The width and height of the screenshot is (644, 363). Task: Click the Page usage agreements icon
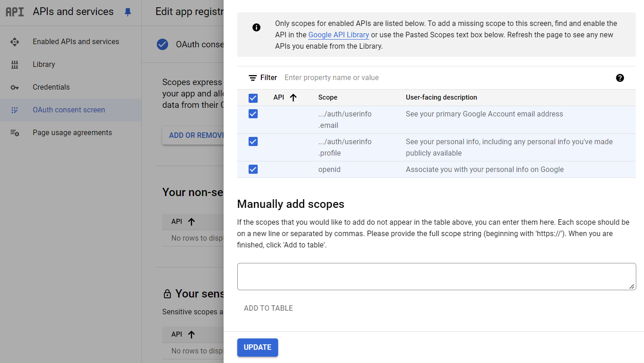point(15,132)
